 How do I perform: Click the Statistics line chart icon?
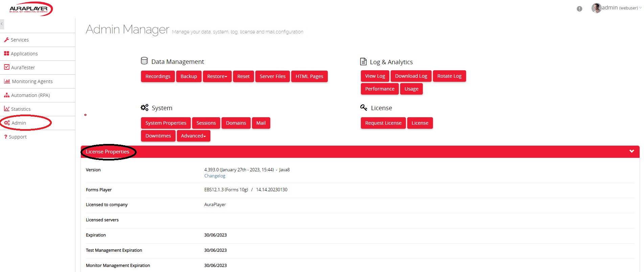tap(7, 108)
